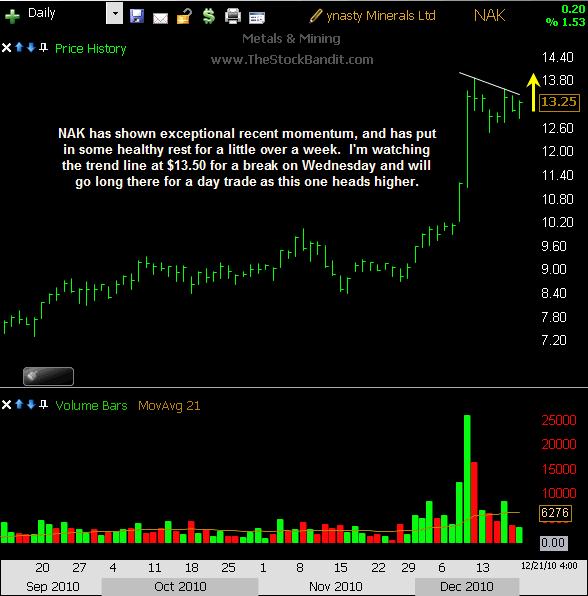Click the green plus add icon
Viewport: 588px width, 596px height.
(x=12, y=16)
